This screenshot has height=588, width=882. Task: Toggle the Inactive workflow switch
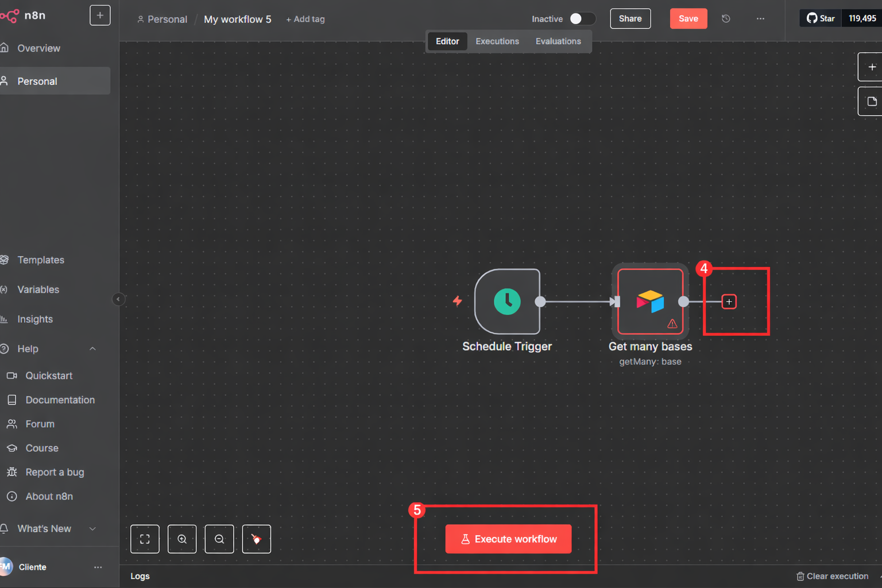coord(581,19)
